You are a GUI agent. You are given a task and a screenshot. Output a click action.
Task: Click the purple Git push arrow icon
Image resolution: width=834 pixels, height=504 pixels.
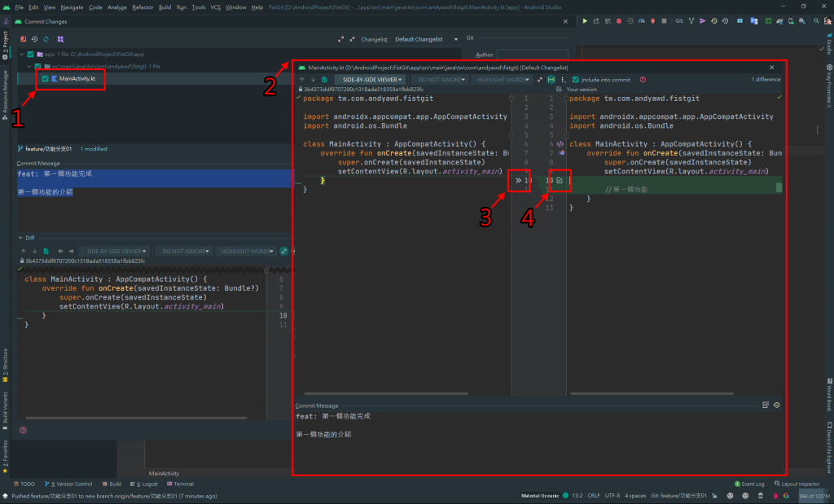pyautogui.click(x=703, y=21)
